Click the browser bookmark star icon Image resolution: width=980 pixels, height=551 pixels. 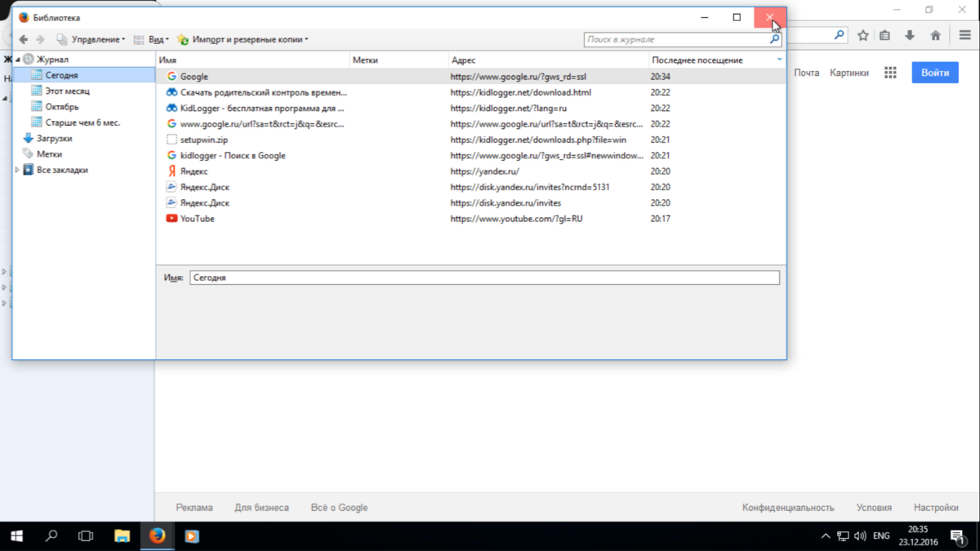pyautogui.click(x=863, y=35)
